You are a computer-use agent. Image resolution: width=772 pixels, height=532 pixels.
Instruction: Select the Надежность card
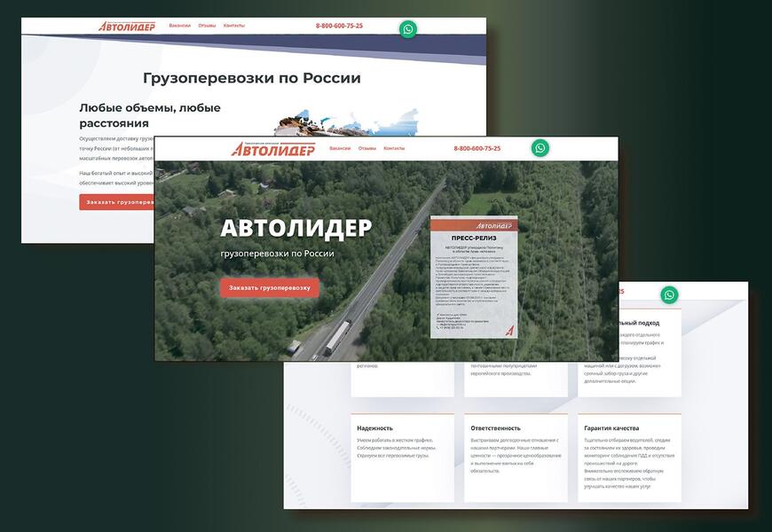[x=402, y=457]
